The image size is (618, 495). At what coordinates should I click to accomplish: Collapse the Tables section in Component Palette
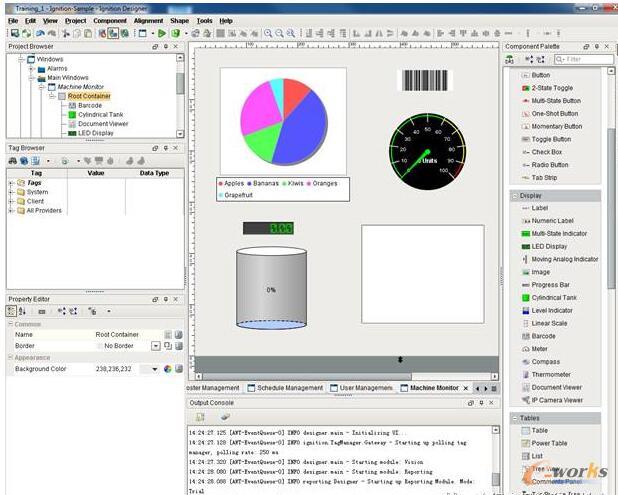(x=515, y=418)
